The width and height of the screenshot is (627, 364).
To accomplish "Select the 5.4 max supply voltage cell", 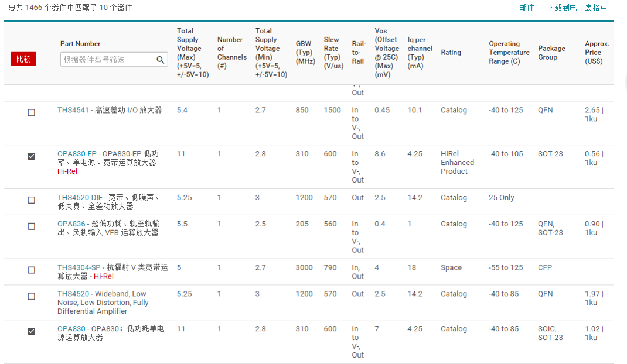I will [182, 110].
